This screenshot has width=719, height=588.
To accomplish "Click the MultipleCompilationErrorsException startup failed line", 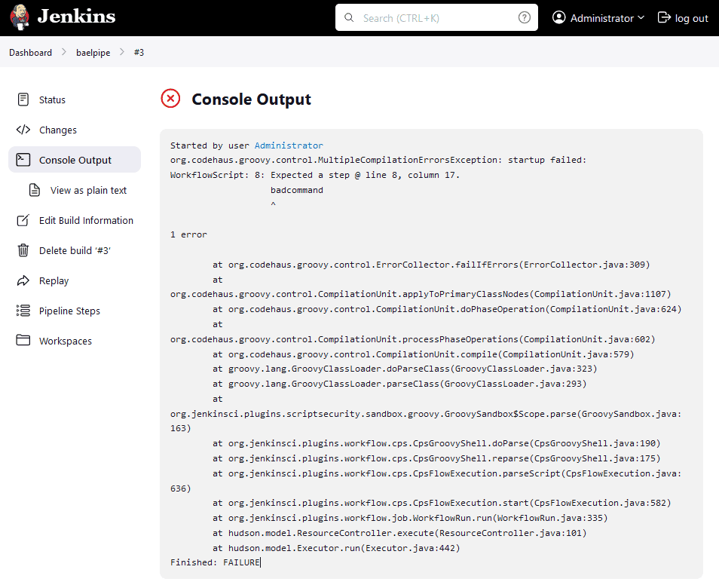I will pyautogui.click(x=378, y=160).
